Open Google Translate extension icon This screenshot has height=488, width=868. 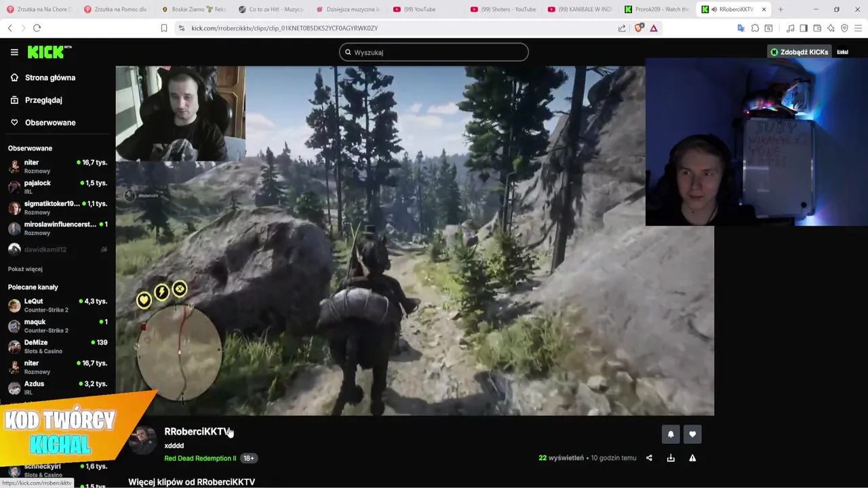[741, 28]
